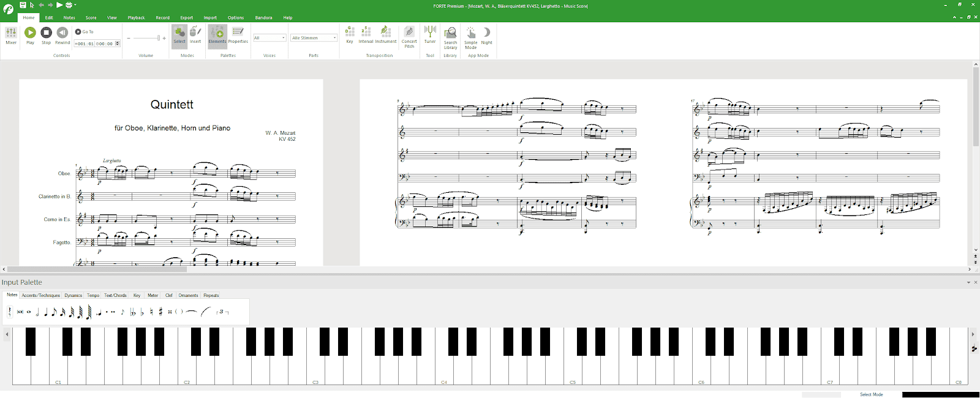The height and width of the screenshot is (398, 980).
Task: Start playback with the Play button
Action: click(x=30, y=36)
